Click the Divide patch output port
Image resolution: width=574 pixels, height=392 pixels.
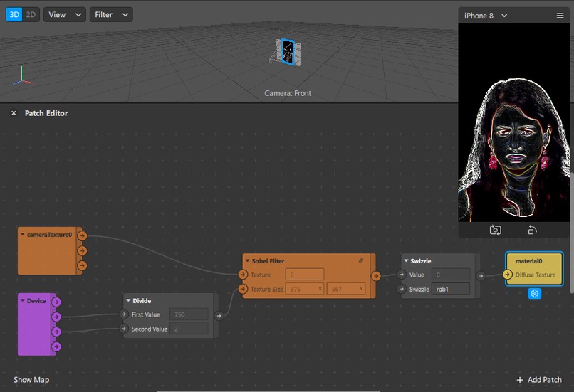click(219, 316)
